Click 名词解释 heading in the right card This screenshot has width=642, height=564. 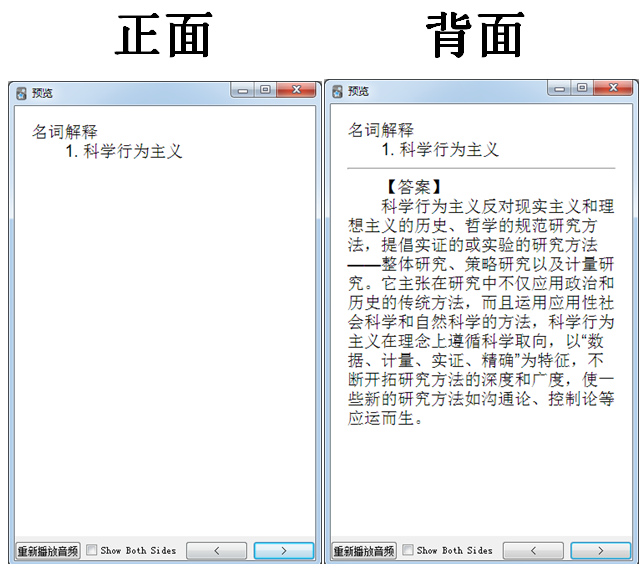[381, 130]
